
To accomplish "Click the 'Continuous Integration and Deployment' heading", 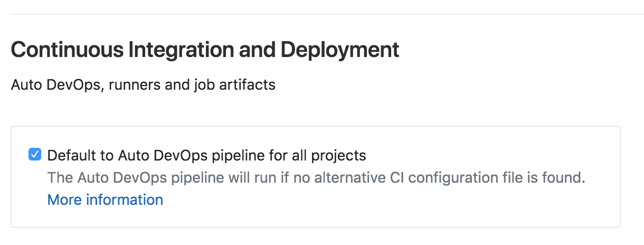I will [x=205, y=50].
